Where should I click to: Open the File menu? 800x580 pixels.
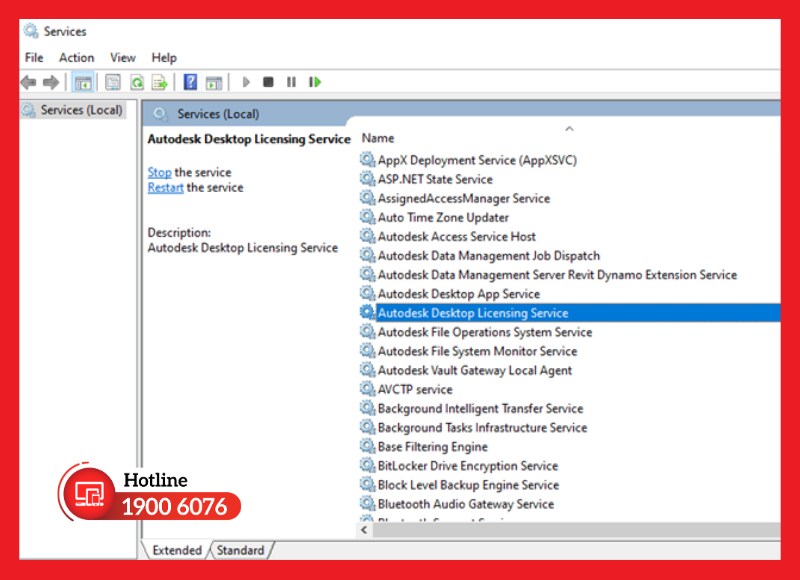click(34, 58)
